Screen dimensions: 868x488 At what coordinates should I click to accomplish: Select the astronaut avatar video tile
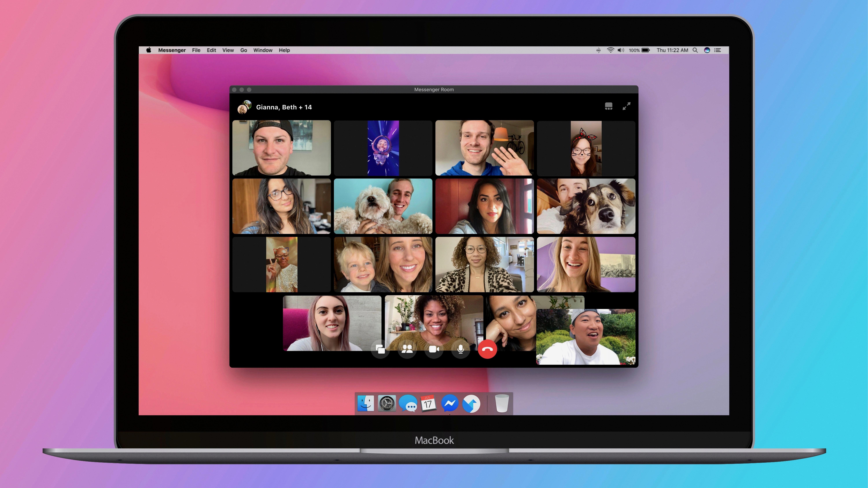[383, 148]
